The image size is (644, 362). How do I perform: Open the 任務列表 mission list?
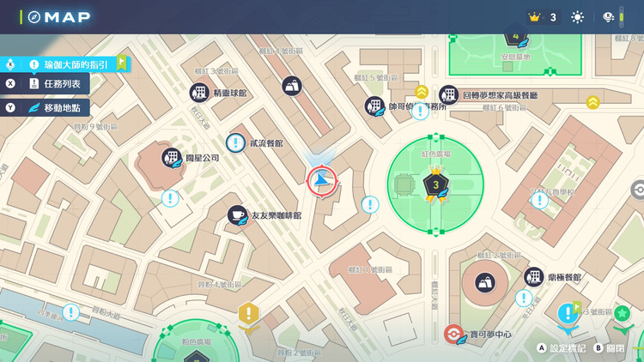click(56, 84)
